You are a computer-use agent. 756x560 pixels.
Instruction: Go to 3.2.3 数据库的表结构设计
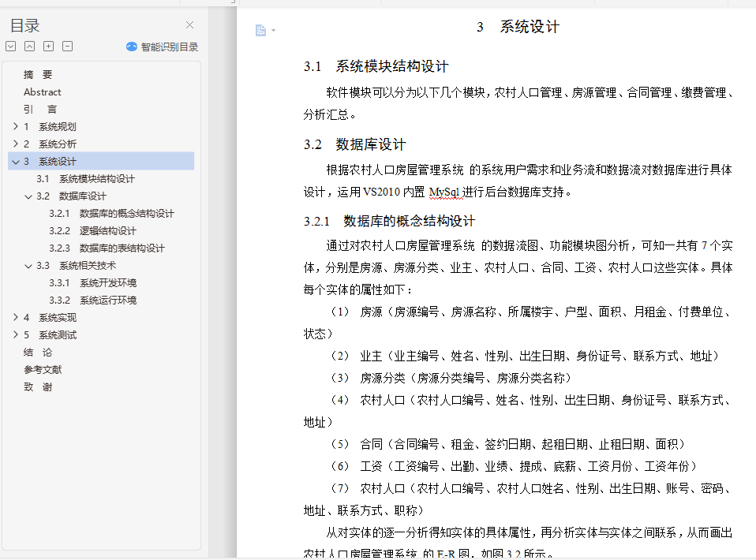pos(107,248)
